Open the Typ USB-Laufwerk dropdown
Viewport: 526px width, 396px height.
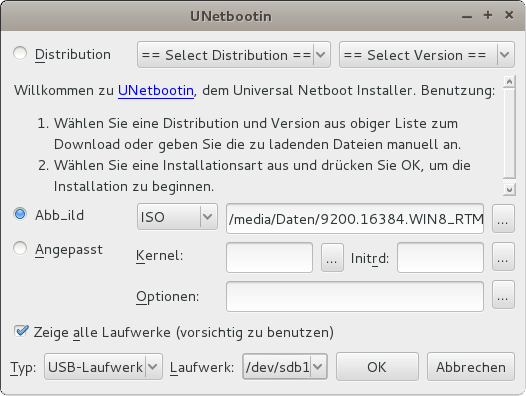pyautogui.click(x=103, y=367)
